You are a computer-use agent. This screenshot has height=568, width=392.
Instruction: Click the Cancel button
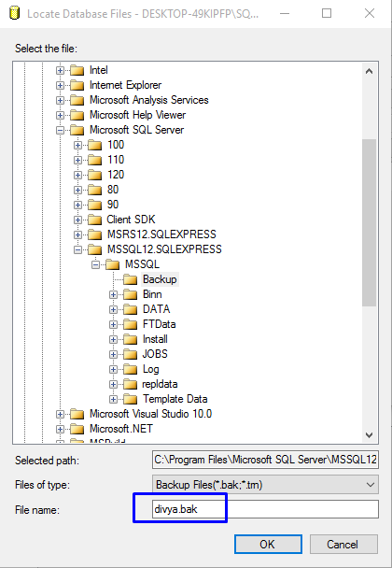point(343,544)
